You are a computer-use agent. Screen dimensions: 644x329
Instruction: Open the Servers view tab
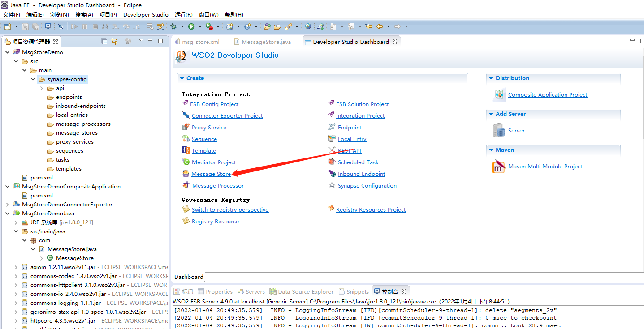point(251,291)
